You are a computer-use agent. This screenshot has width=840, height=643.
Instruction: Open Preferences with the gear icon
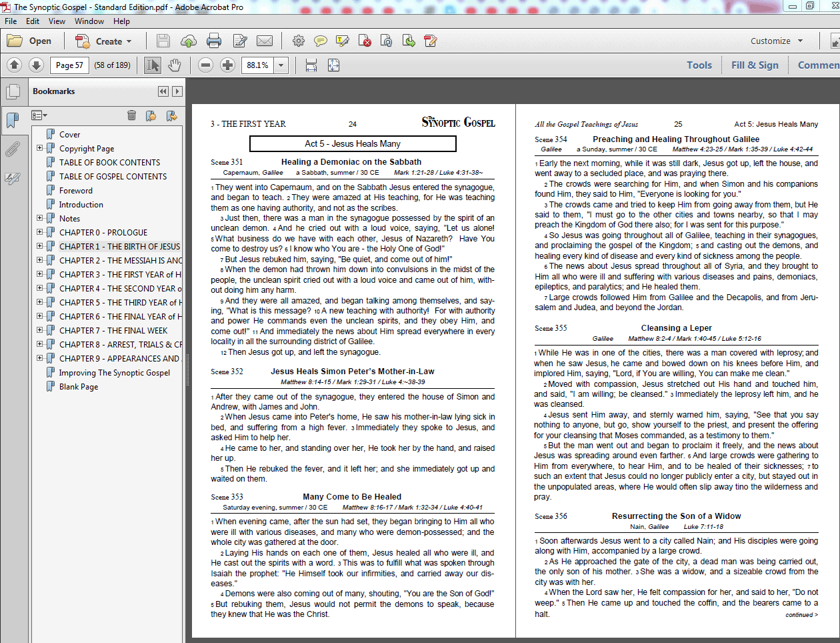point(299,41)
